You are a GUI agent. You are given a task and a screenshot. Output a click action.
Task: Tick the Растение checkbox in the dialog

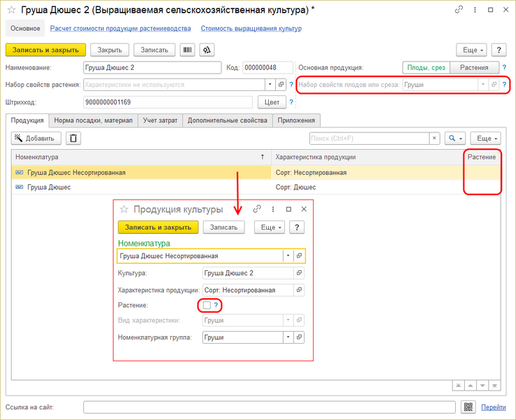click(207, 305)
